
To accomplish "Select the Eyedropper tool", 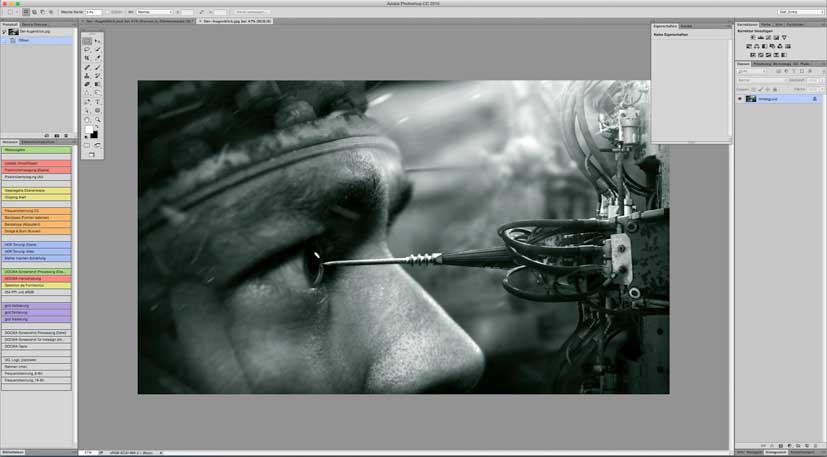I will pyautogui.click(x=98, y=58).
